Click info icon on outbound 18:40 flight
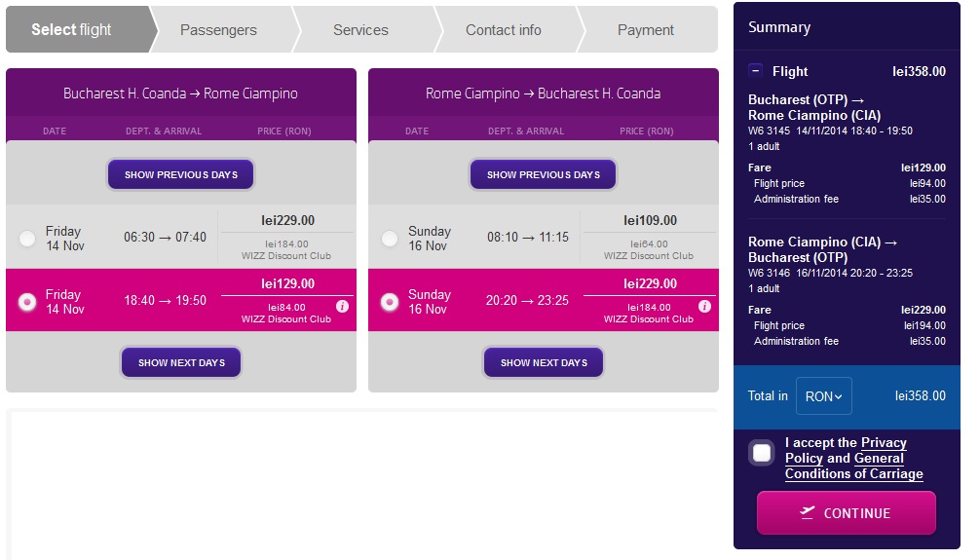Viewport: 980px width, 560px height. (342, 306)
